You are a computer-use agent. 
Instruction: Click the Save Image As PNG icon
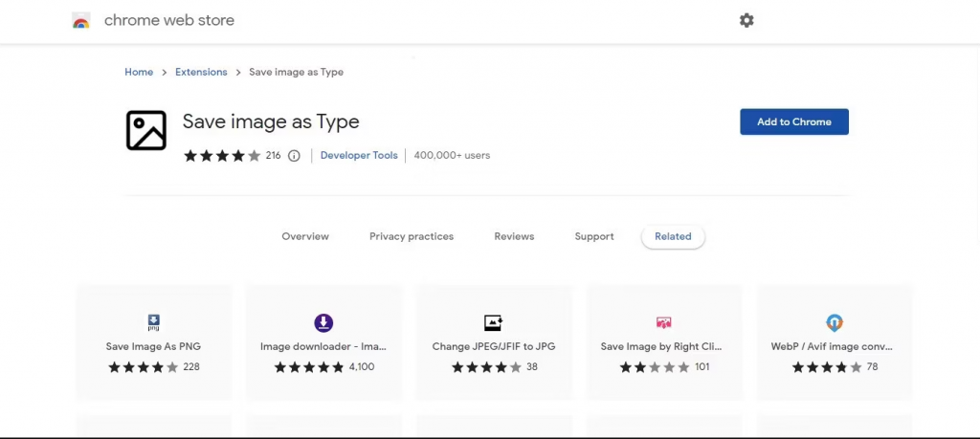point(154,323)
